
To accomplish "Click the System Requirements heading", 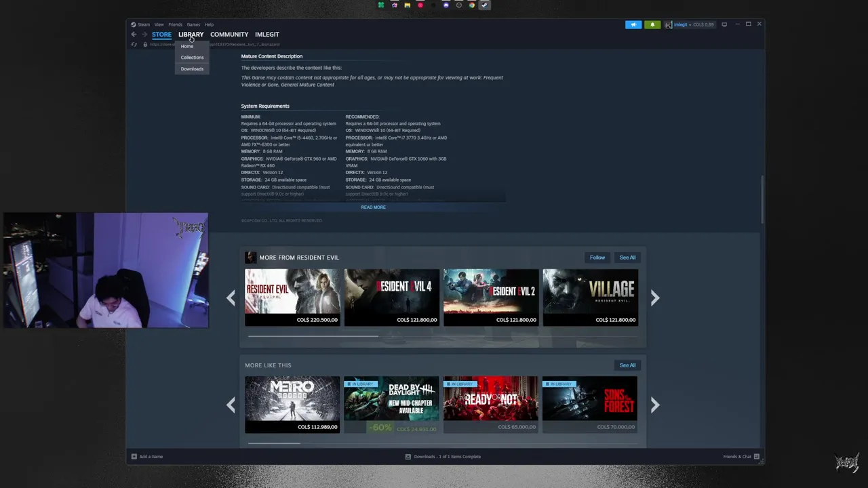I will (265, 106).
